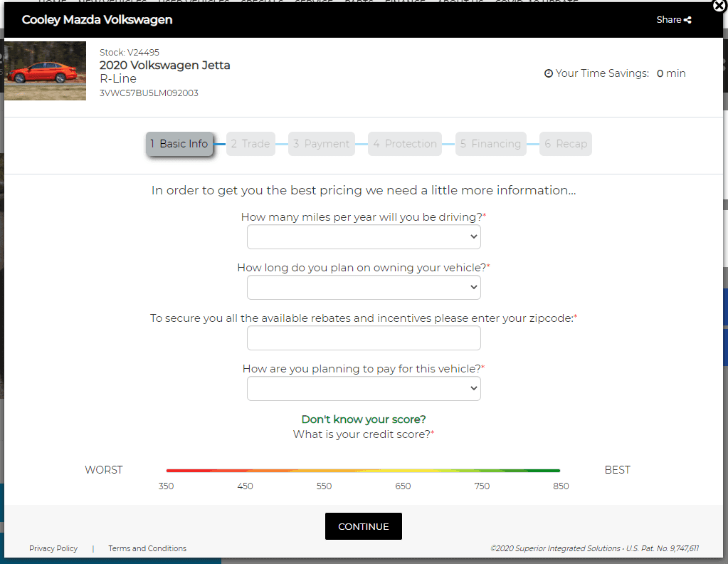Screen dimensions: 728x564
Task: Click the Cooley Mazda Volkswagen title
Action: click(x=97, y=20)
